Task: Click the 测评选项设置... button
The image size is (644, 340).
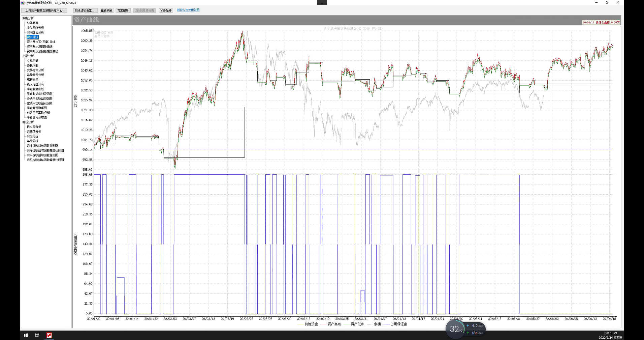Action: point(85,10)
